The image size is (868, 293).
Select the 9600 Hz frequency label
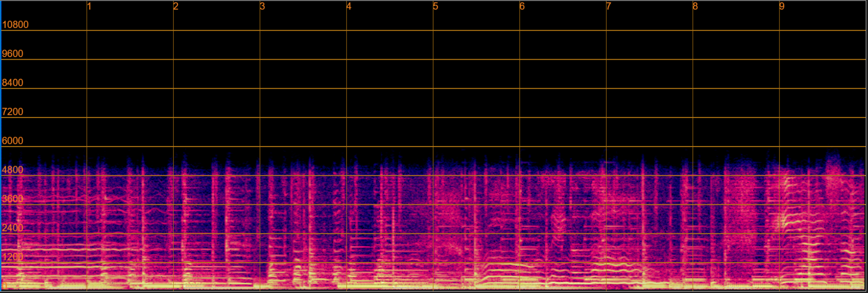point(12,53)
